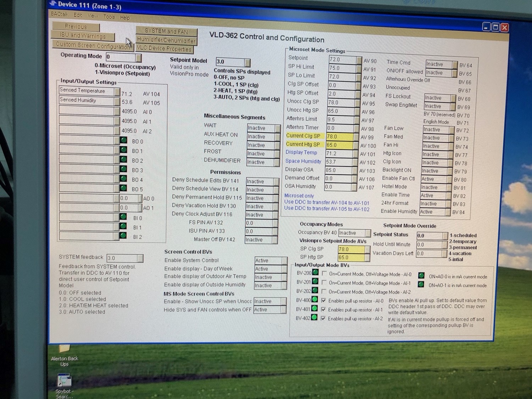
Task: Click the Microset Setpoint value field
Action: click(x=342, y=60)
